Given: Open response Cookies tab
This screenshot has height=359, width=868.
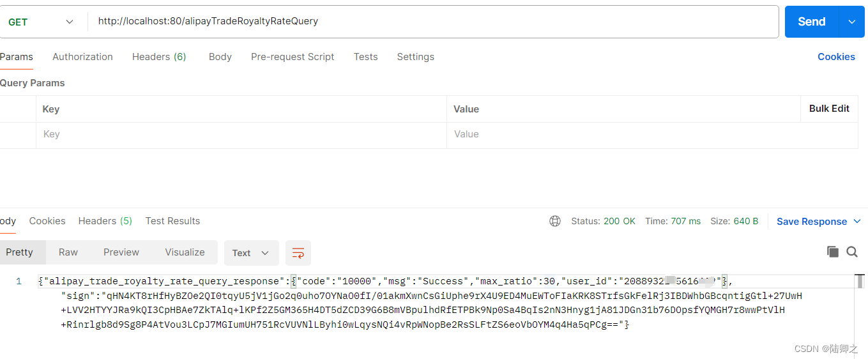Looking at the screenshot, I should pyautogui.click(x=47, y=221).
